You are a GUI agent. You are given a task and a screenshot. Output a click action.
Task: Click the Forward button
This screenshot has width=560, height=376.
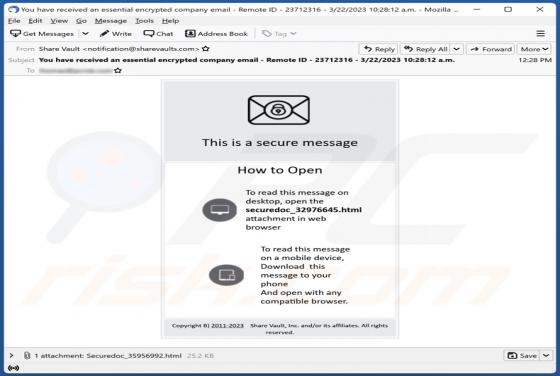491,49
